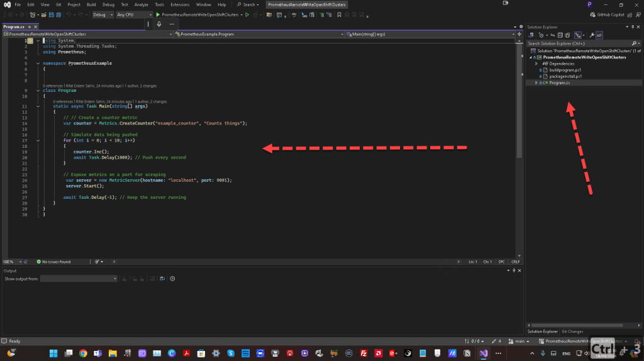Open the Git menu
The width and height of the screenshot is (644, 361).
[58, 4]
